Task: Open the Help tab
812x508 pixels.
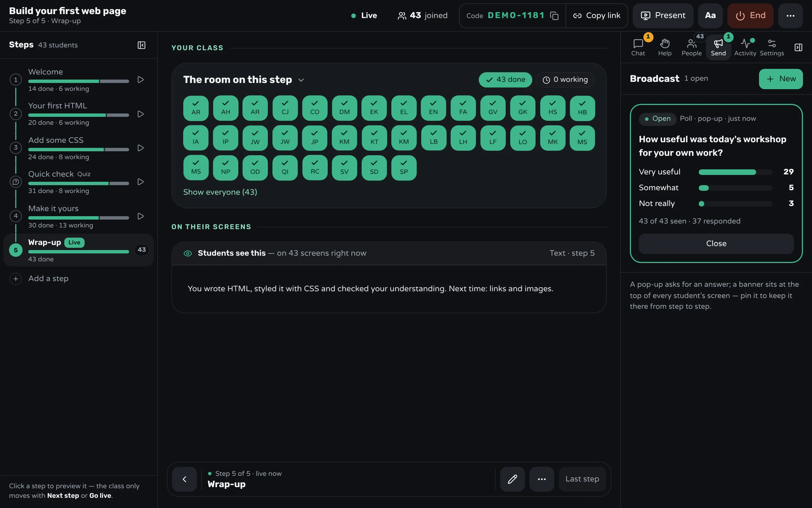Action: pyautogui.click(x=665, y=47)
